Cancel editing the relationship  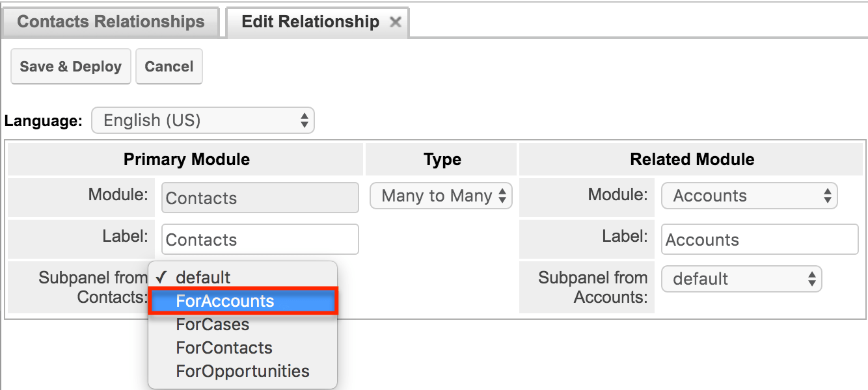169,66
